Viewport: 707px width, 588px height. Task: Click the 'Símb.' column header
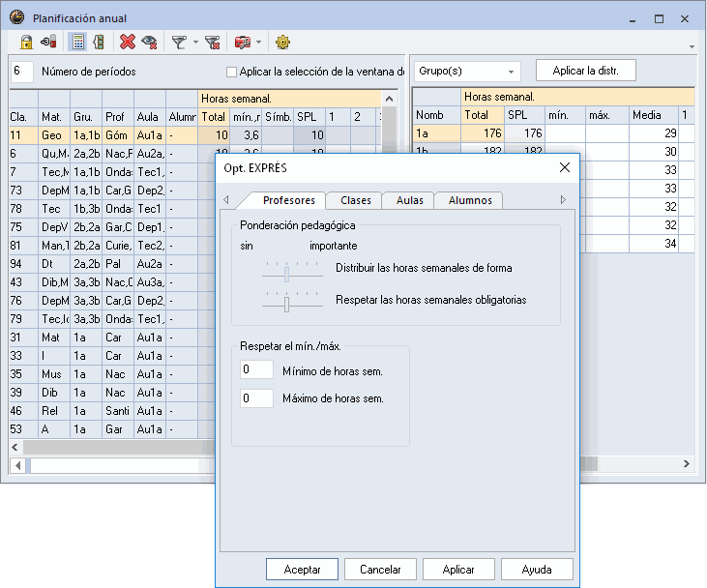click(278, 117)
